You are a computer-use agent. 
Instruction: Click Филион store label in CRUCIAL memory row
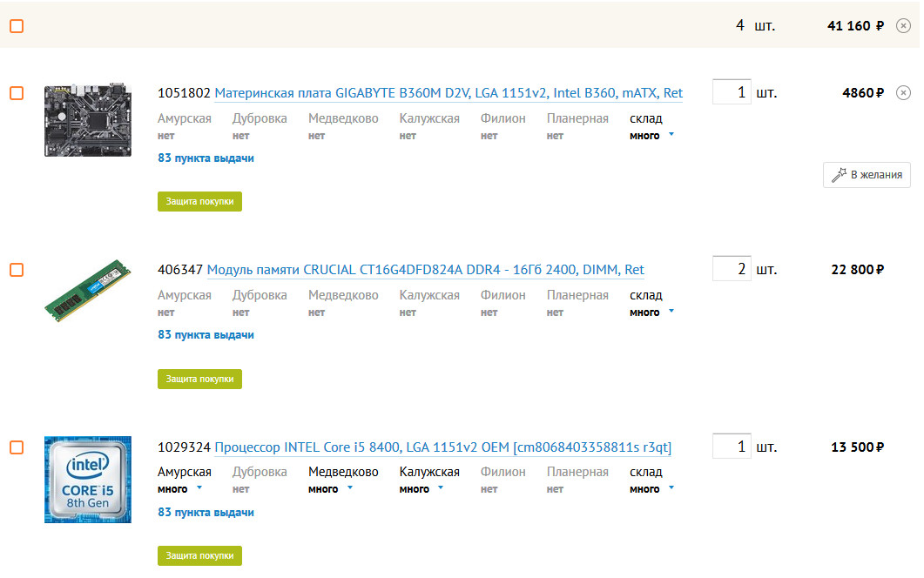[x=502, y=295]
